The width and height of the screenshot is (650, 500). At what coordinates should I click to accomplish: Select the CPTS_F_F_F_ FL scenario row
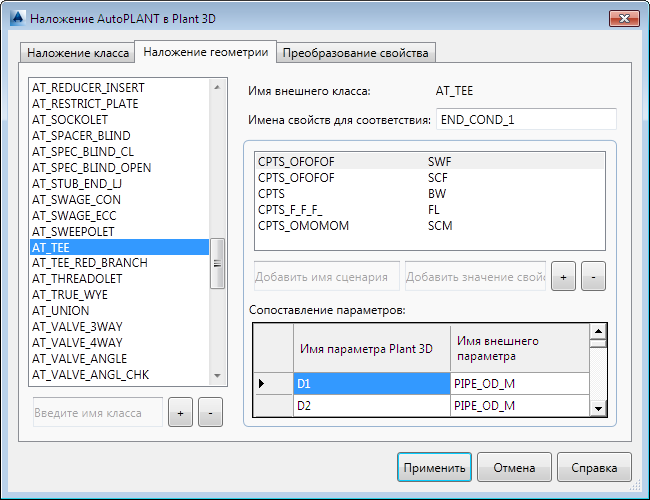(x=430, y=209)
